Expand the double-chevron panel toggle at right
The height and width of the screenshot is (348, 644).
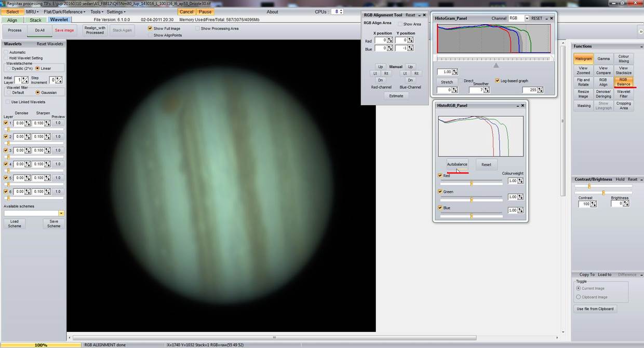[640, 32]
